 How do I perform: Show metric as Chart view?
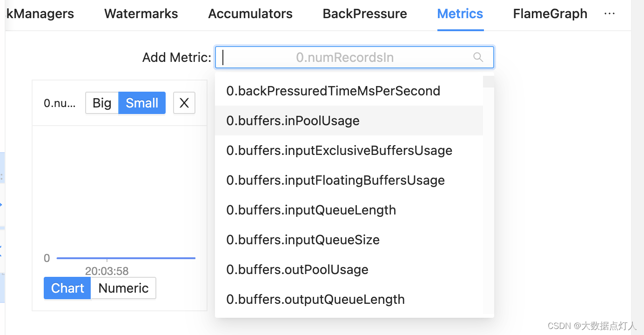tap(67, 288)
